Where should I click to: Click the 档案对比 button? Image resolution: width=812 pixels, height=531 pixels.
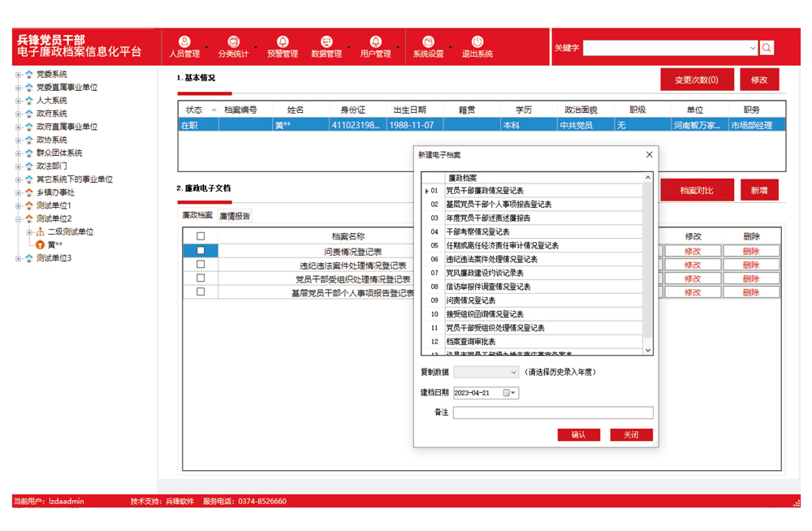click(x=697, y=190)
